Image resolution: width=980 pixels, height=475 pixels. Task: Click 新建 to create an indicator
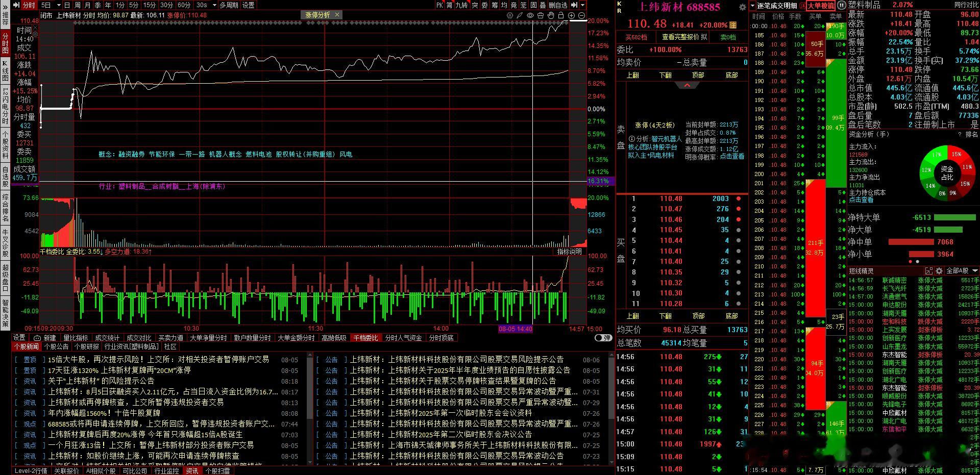pyautogui.click(x=45, y=338)
